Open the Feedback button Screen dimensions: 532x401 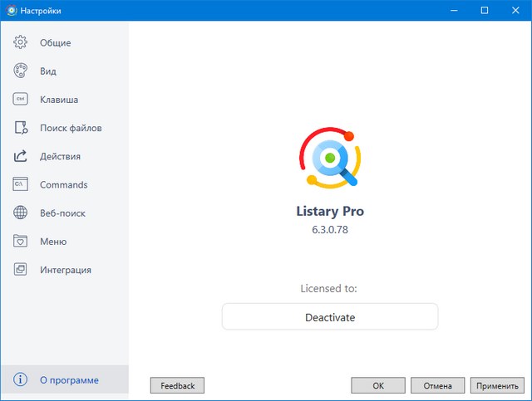177,385
